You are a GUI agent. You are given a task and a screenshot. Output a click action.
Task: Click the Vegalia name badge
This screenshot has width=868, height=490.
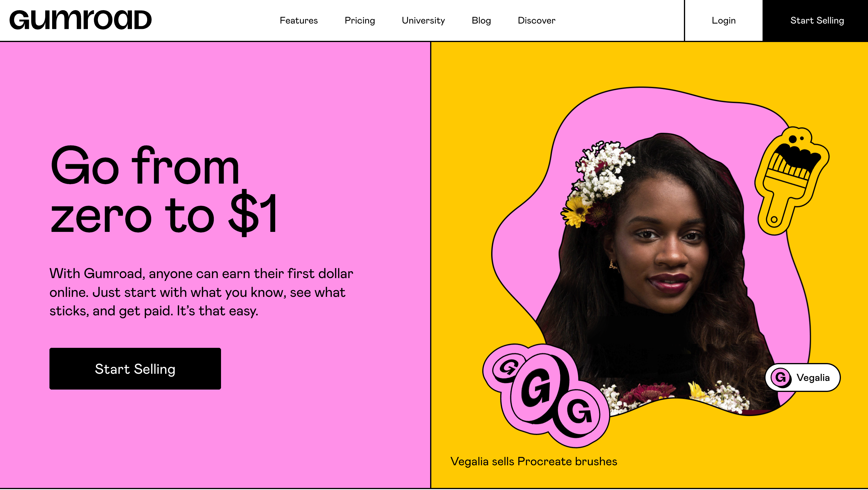[x=803, y=377]
